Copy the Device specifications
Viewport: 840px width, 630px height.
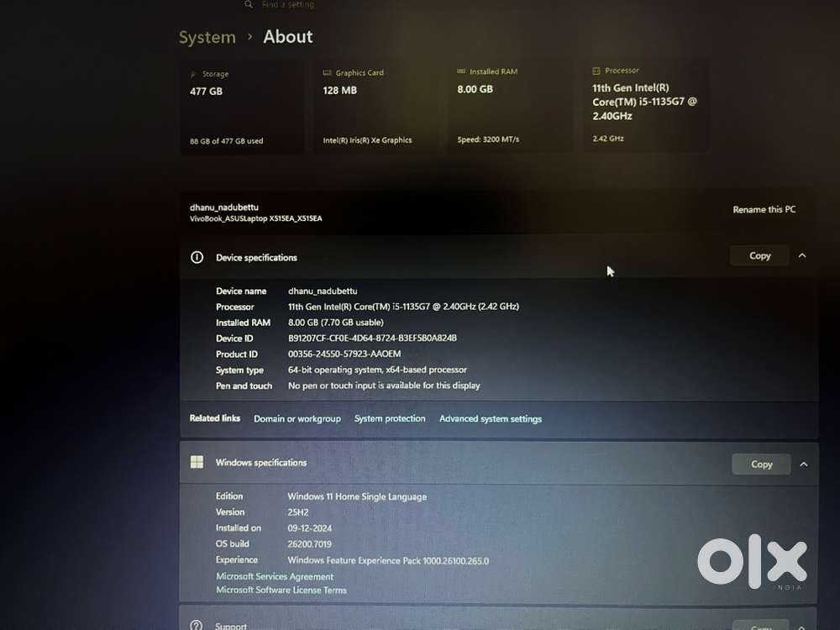coord(759,255)
